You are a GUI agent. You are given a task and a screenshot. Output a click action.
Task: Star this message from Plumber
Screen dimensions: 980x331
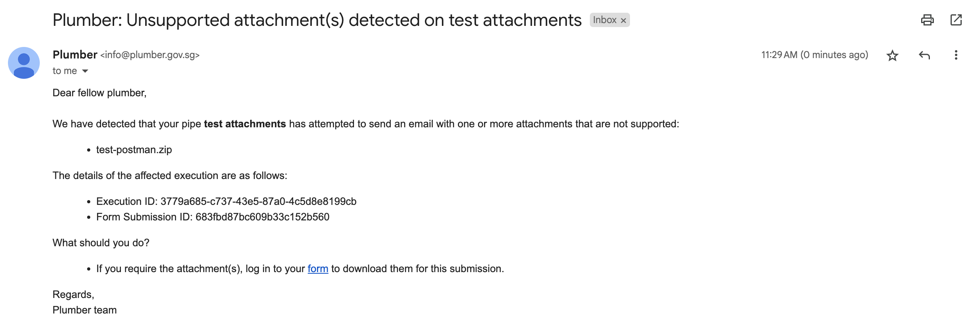(892, 55)
